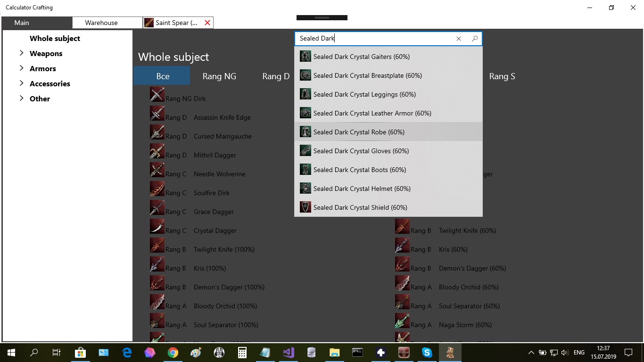Click the Soulfire Dirk item icon
Image resolution: width=644 pixels, height=362 pixels.
(157, 189)
